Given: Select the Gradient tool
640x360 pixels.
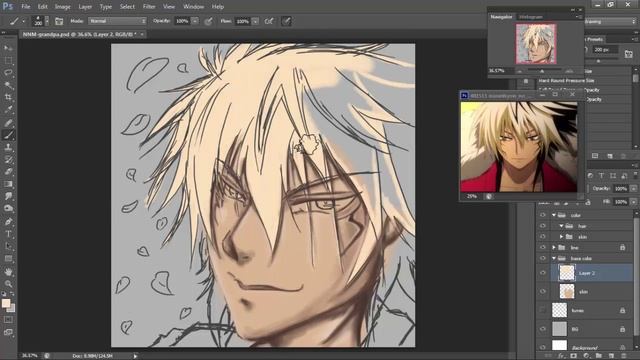Looking at the screenshot, I should [8, 184].
